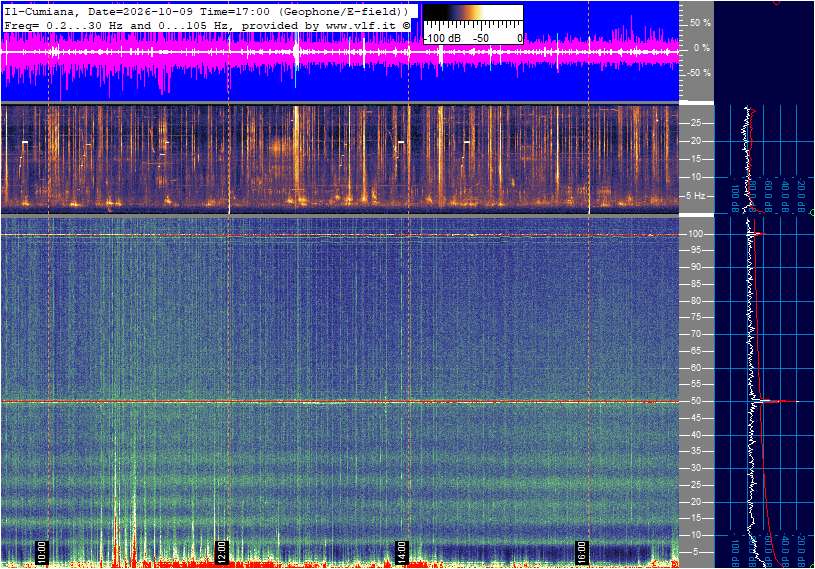Click the 10 label on the E-field frequency axis

coord(696,535)
